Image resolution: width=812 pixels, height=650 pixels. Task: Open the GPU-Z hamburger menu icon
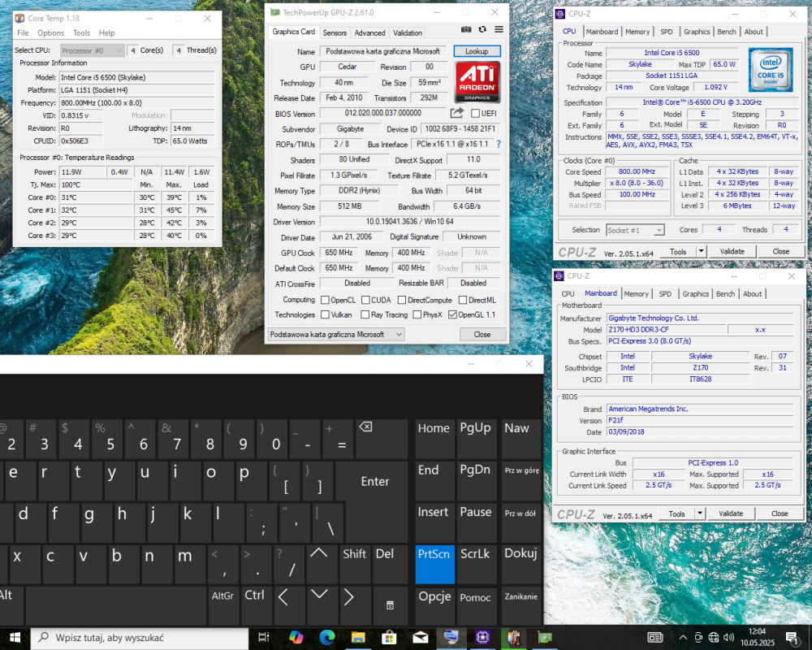499,28
